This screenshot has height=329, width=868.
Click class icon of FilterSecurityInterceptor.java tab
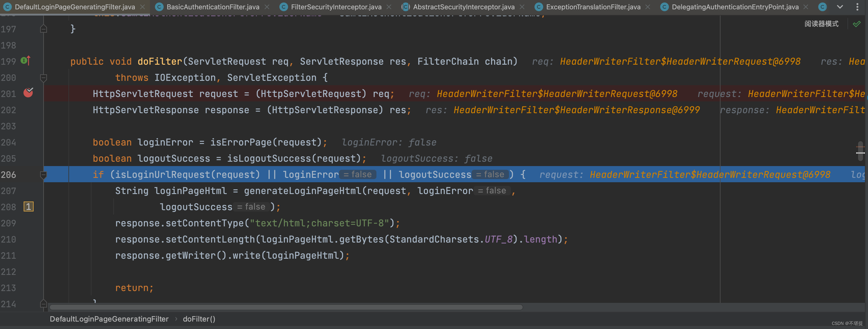pos(284,7)
